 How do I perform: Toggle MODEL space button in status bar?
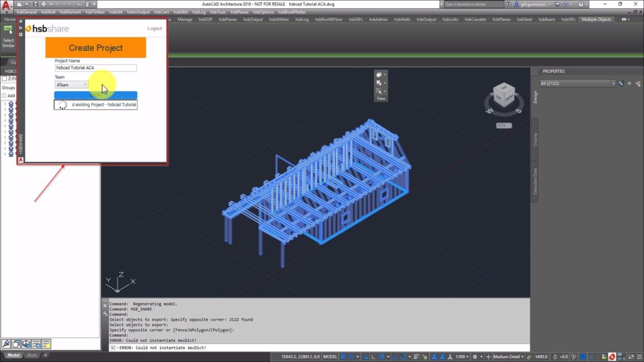pyautogui.click(x=330, y=357)
